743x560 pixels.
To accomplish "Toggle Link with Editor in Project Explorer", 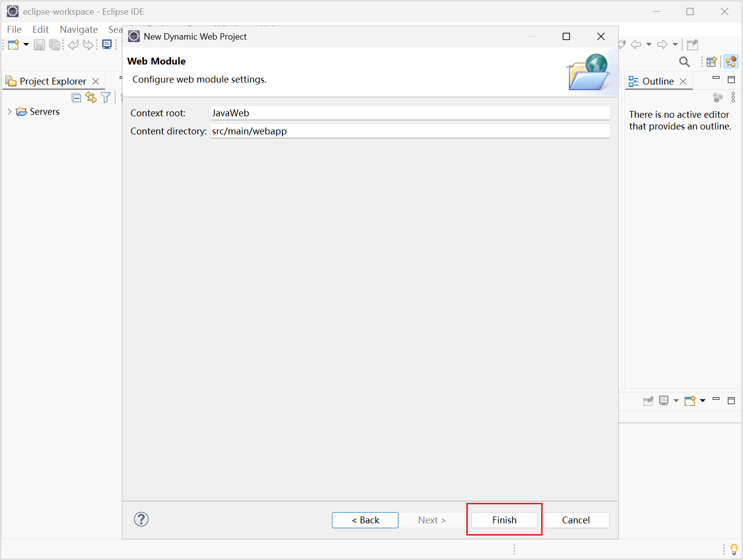I will click(x=91, y=97).
